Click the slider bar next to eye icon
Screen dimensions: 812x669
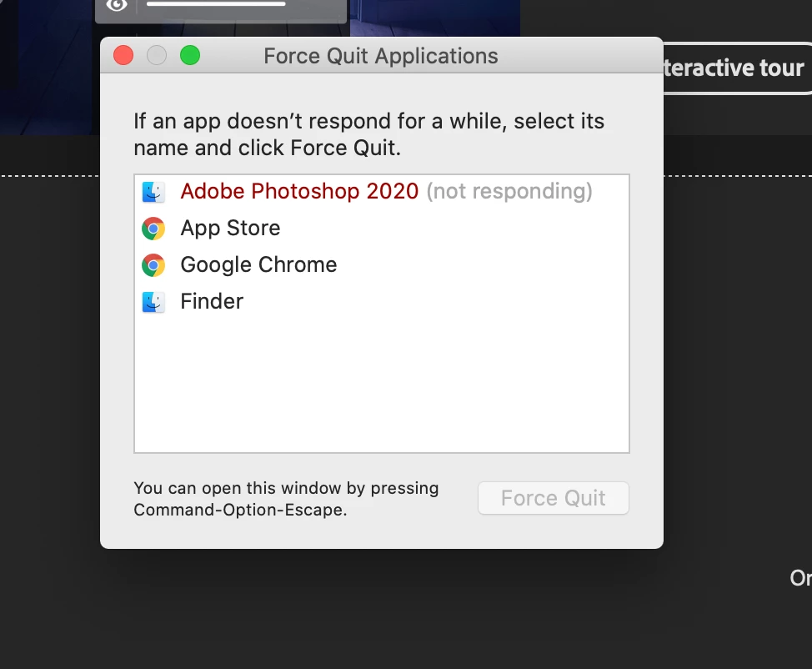tap(216, 3)
